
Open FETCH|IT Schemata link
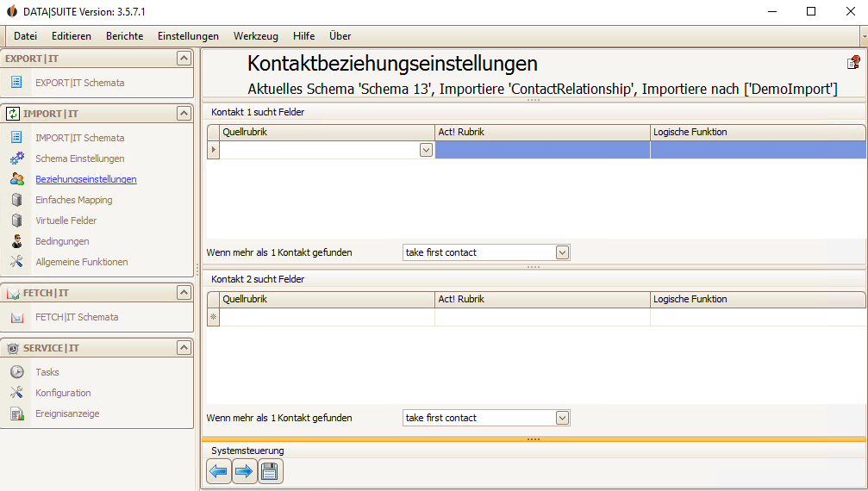pyautogui.click(x=77, y=317)
